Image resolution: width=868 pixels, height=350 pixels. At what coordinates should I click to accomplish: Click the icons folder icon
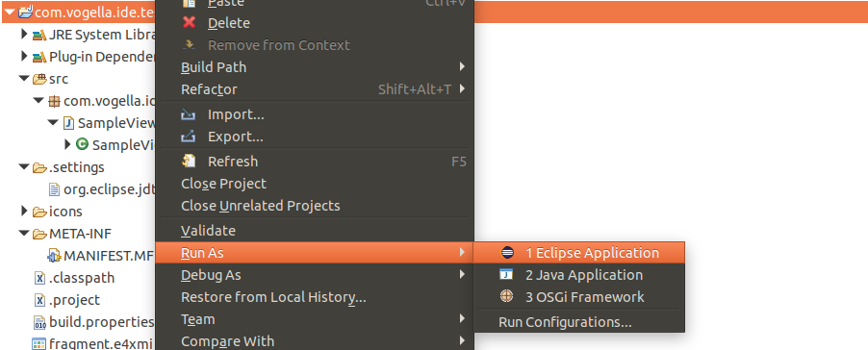39,212
